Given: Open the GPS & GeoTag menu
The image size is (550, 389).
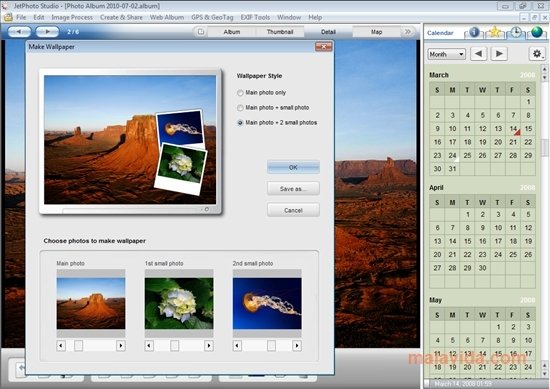Looking at the screenshot, I should tap(212, 17).
